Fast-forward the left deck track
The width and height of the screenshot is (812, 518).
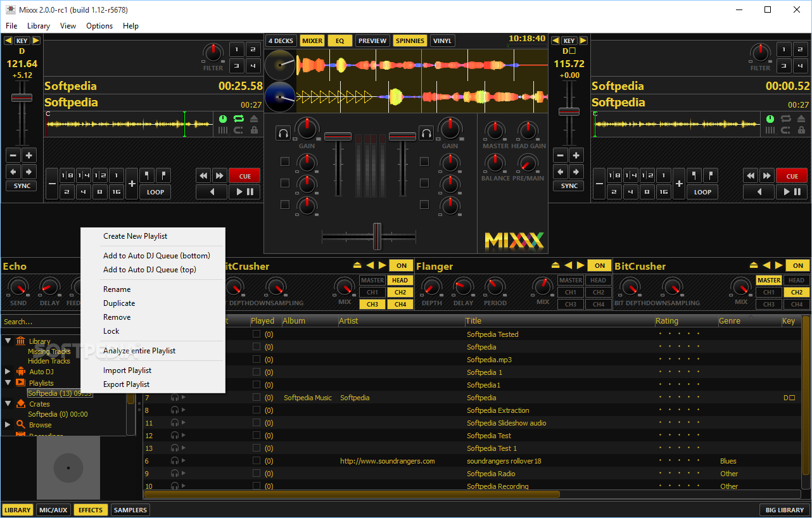(219, 176)
